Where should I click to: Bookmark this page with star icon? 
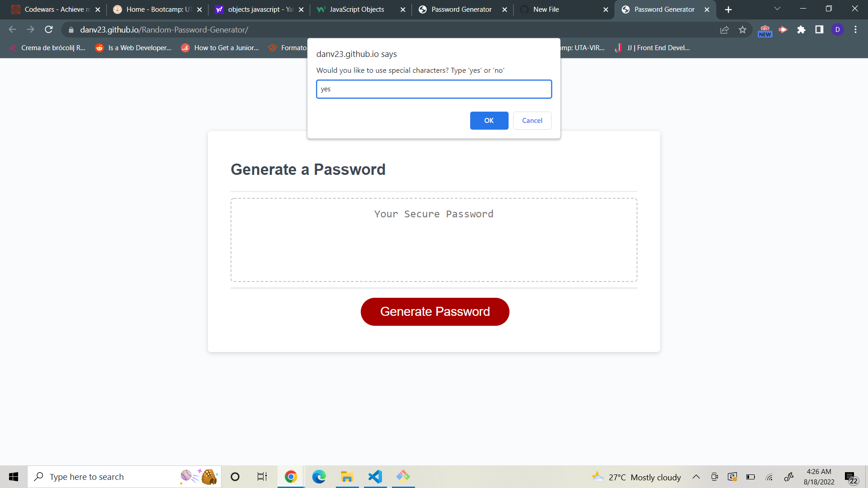pyautogui.click(x=742, y=30)
